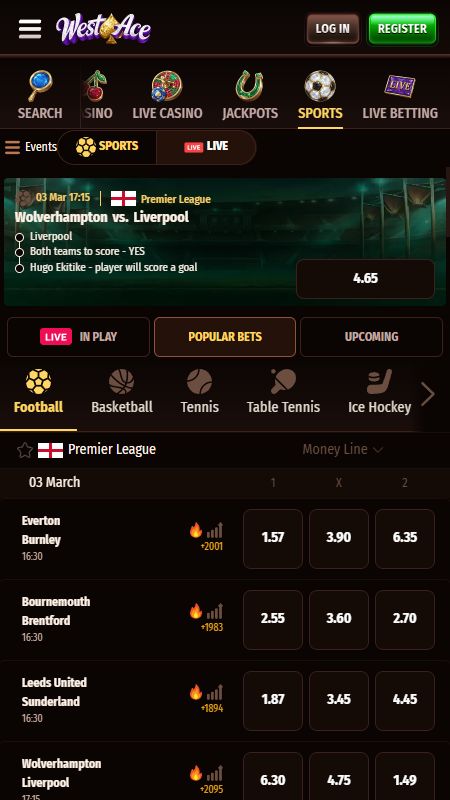
Task: Show more sports with right chevron
Action: click(x=428, y=394)
